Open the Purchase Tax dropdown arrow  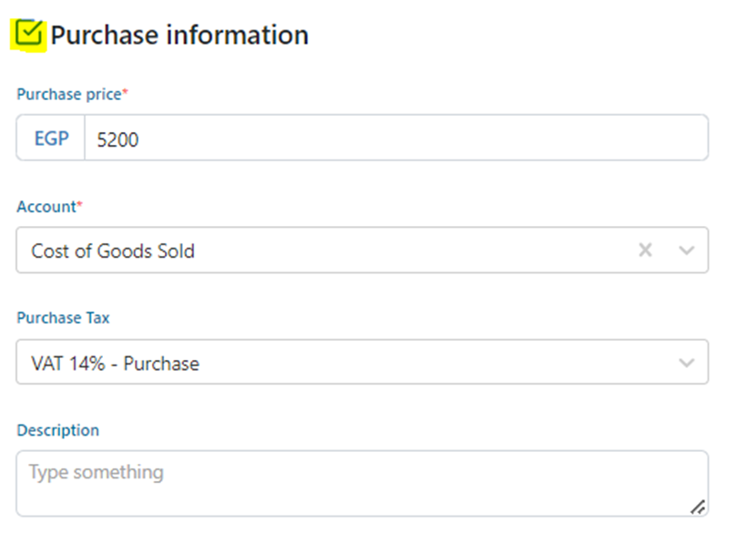687,364
